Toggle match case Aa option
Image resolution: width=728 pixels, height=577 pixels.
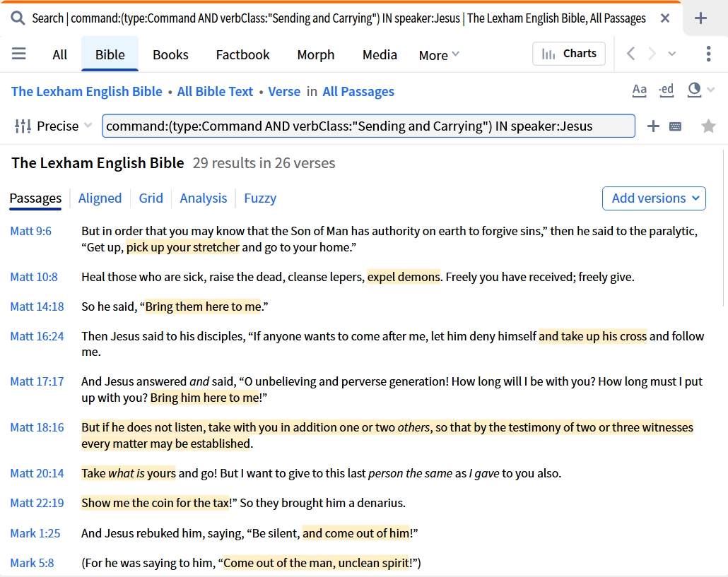640,90
